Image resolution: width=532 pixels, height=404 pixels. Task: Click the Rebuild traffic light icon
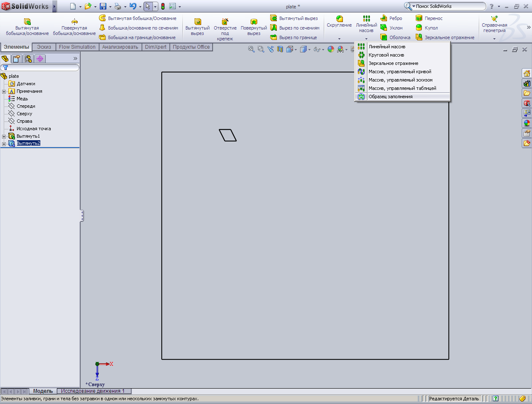coord(163,6)
